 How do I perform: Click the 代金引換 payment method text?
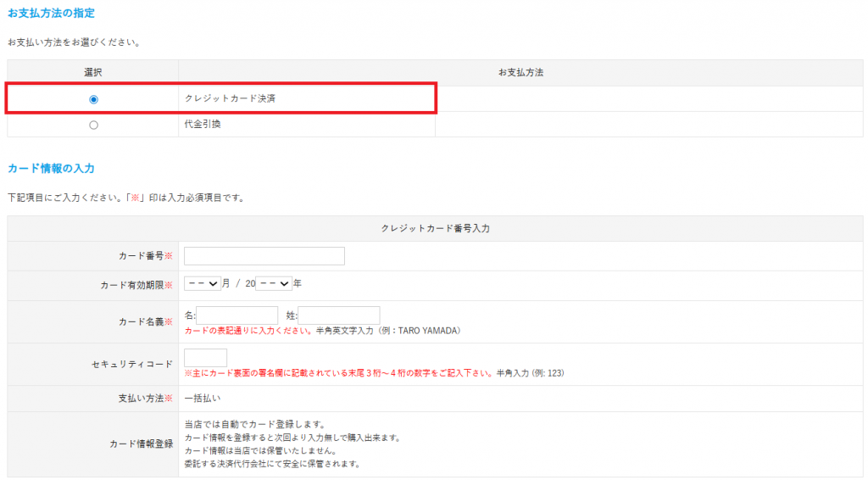pyautogui.click(x=203, y=124)
